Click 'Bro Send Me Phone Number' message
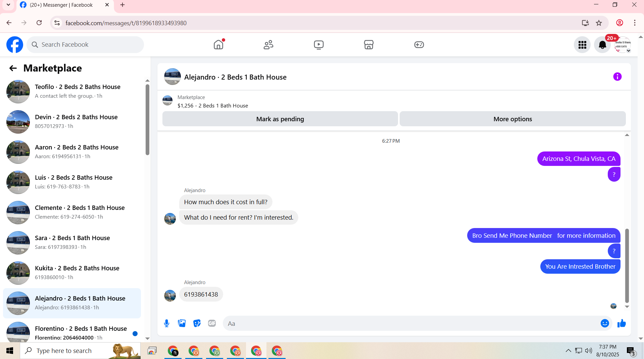This screenshot has width=644, height=359. pos(544,236)
